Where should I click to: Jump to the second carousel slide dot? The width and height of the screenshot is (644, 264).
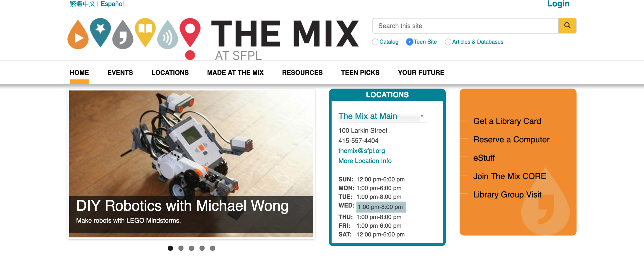click(181, 248)
